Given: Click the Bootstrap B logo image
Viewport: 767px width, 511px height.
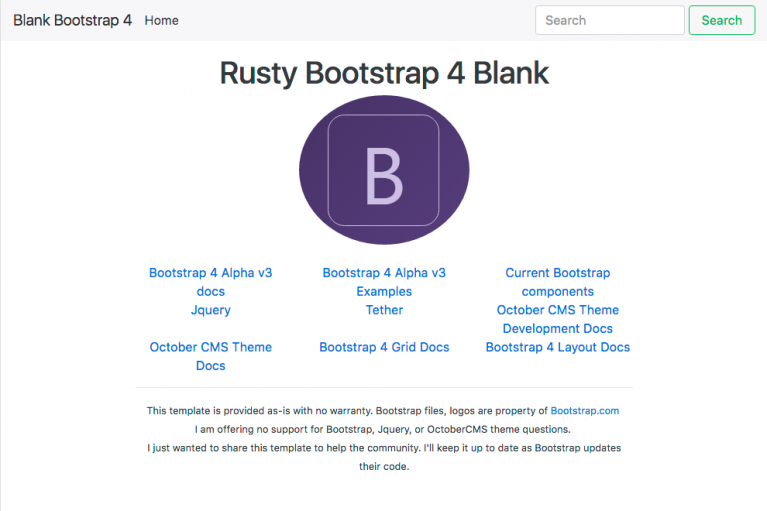Looking at the screenshot, I should coord(384,170).
